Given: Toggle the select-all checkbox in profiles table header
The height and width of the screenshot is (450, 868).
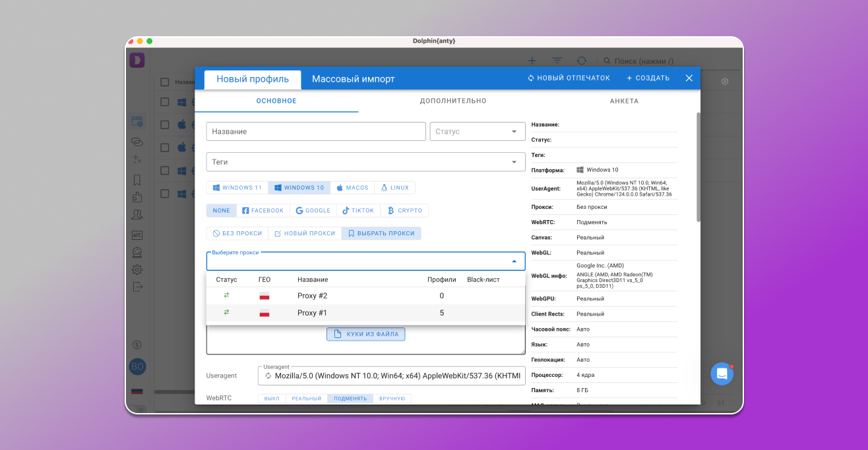Looking at the screenshot, I should coord(164,82).
